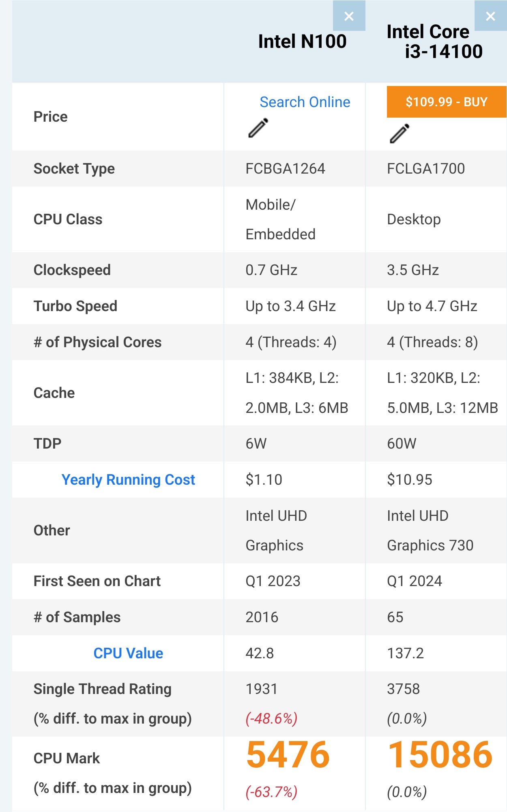Click the 137.2 CPU value figure
The width and height of the screenshot is (507, 812).
pos(405,653)
